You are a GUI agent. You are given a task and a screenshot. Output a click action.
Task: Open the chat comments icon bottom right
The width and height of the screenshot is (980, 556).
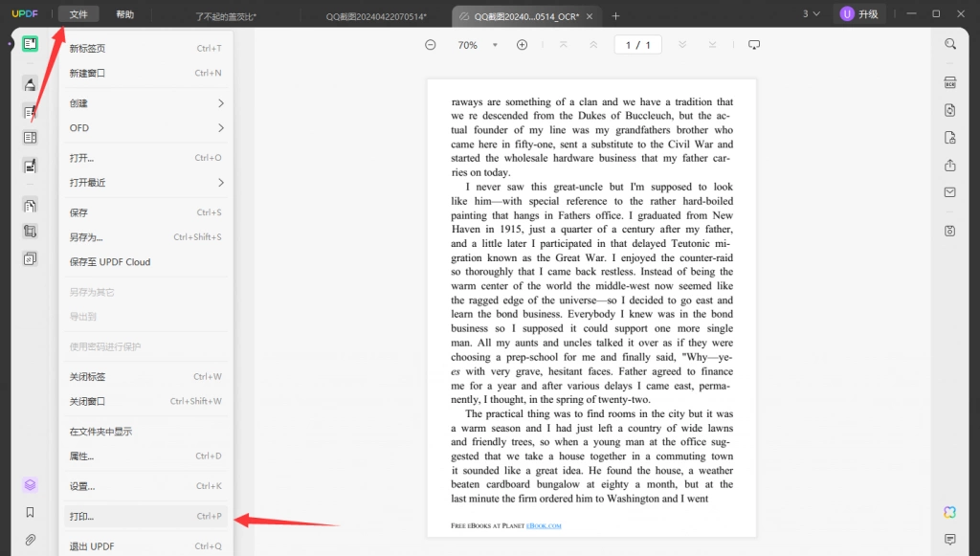point(950,539)
